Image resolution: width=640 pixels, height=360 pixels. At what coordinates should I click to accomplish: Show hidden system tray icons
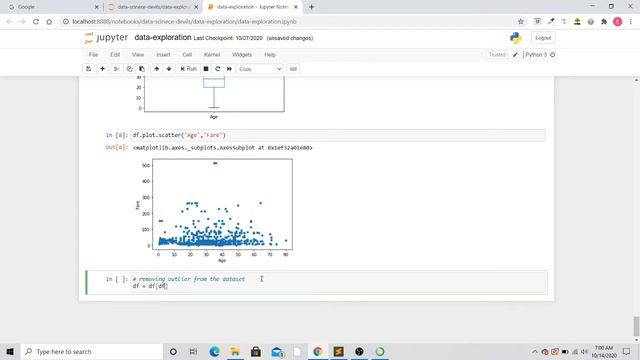pos(535,351)
